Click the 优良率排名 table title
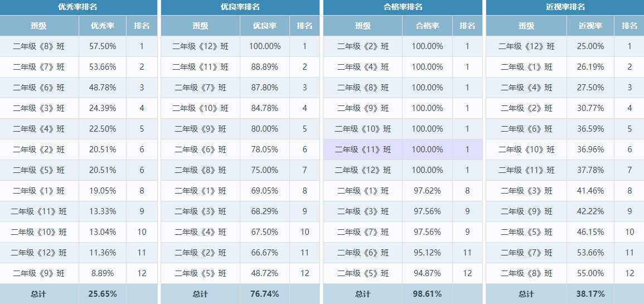The height and width of the screenshot is (304, 644). (x=240, y=7)
